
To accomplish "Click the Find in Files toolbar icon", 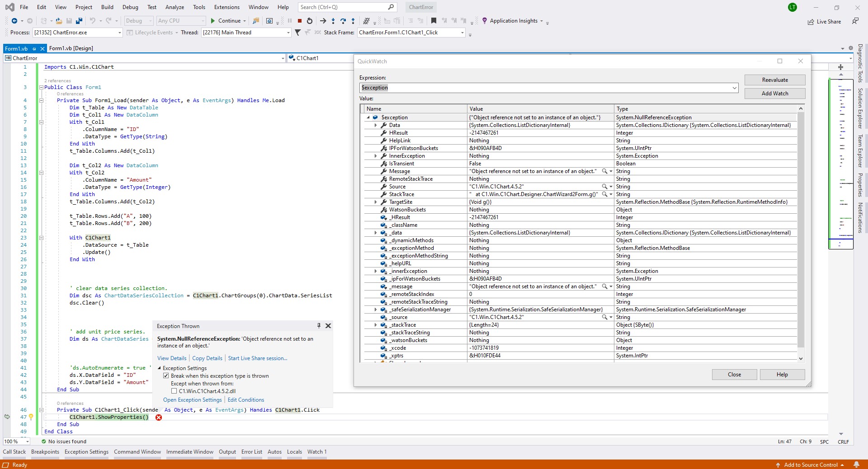I will click(x=256, y=21).
